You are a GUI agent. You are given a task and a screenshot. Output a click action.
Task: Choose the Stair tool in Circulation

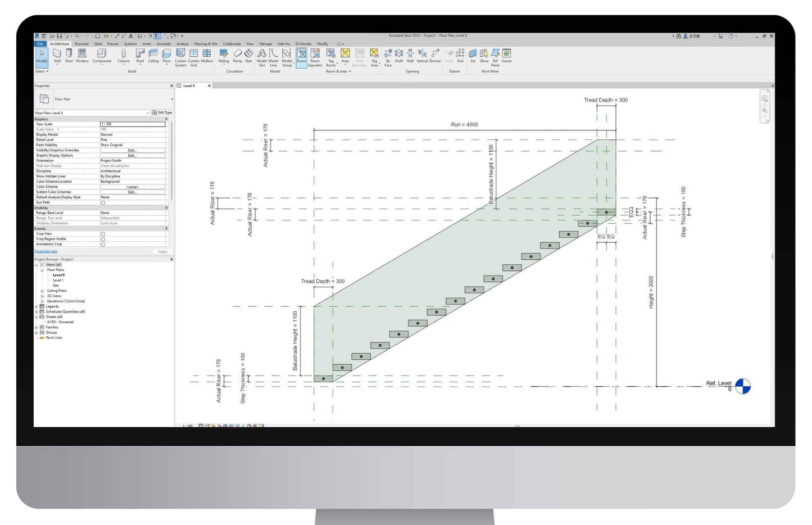click(x=248, y=55)
